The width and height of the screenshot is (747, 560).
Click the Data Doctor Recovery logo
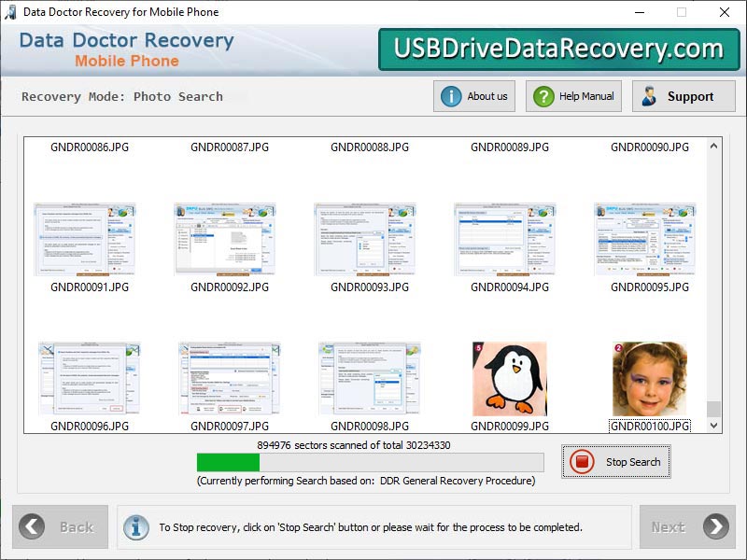coord(124,49)
